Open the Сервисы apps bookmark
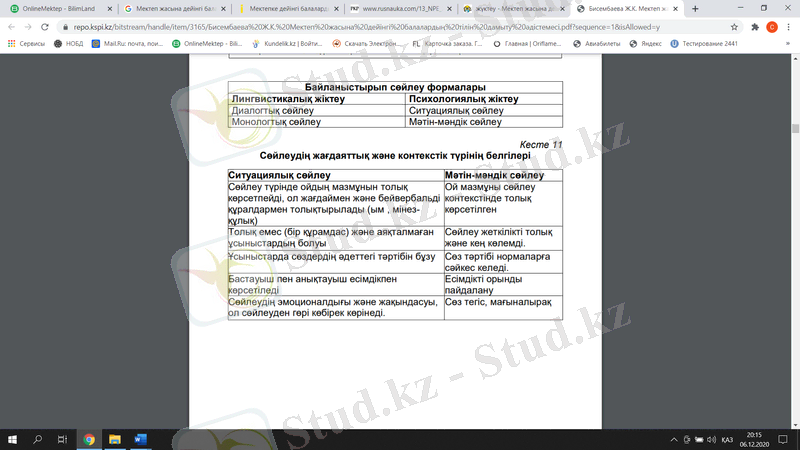The width and height of the screenshot is (800, 450). [27, 44]
